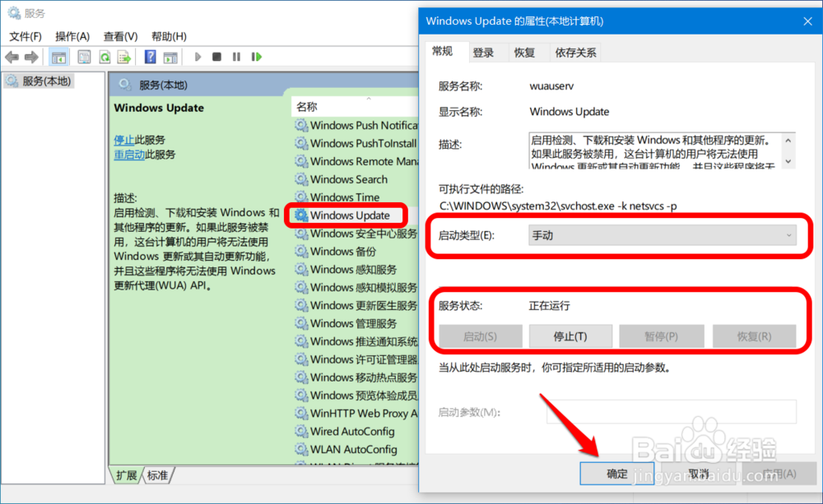Screen dimensions: 823x504
Task: Select Windows 管理服务 row
Action: 356,323
